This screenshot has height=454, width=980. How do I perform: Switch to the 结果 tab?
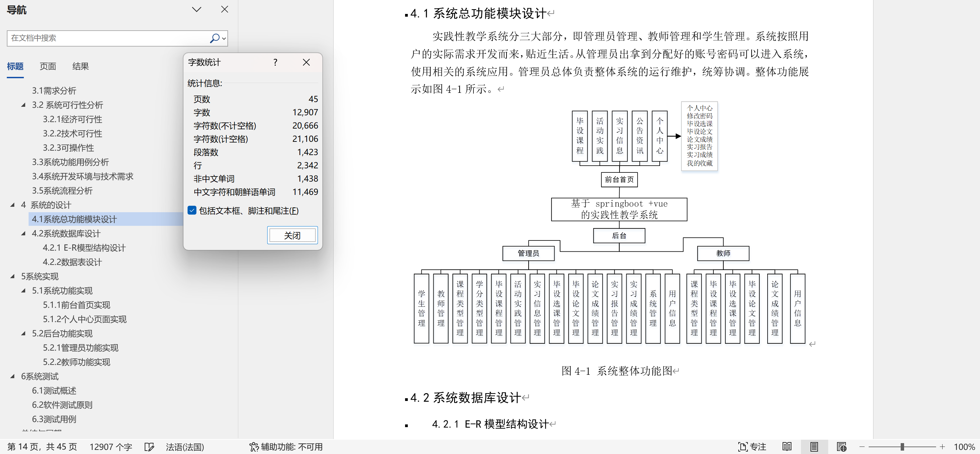(80, 66)
